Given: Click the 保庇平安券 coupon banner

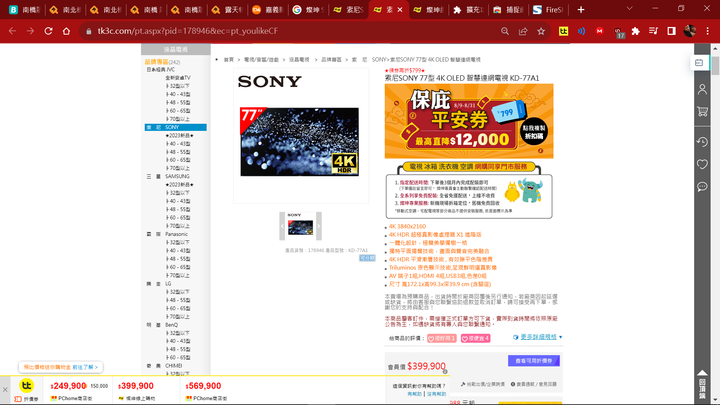Looking at the screenshot, I should point(469,121).
